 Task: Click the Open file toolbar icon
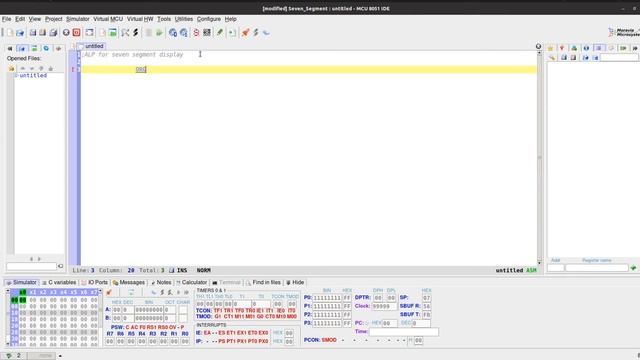20,33
